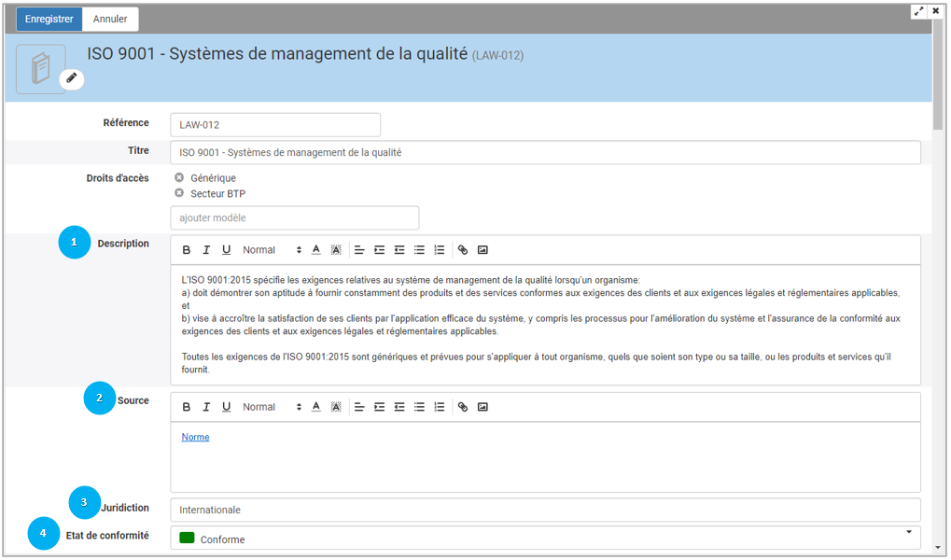Open the Norme link in Source

[x=195, y=437]
